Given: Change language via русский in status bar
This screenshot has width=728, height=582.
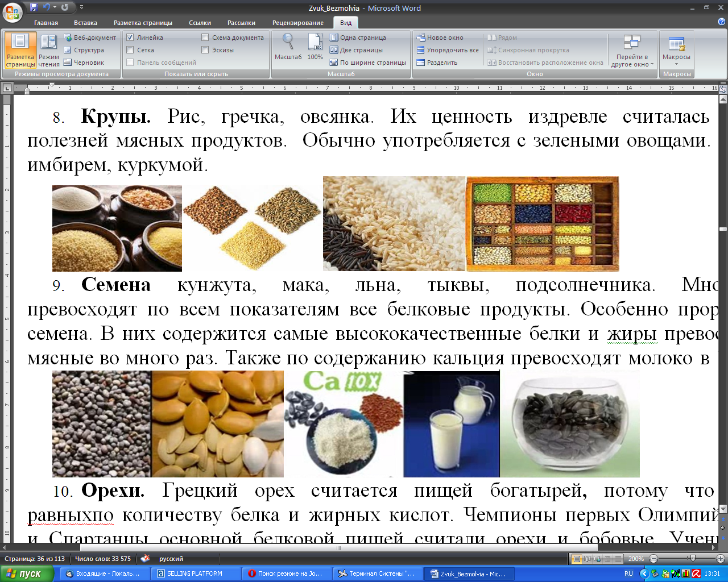Looking at the screenshot, I should coord(171,559).
